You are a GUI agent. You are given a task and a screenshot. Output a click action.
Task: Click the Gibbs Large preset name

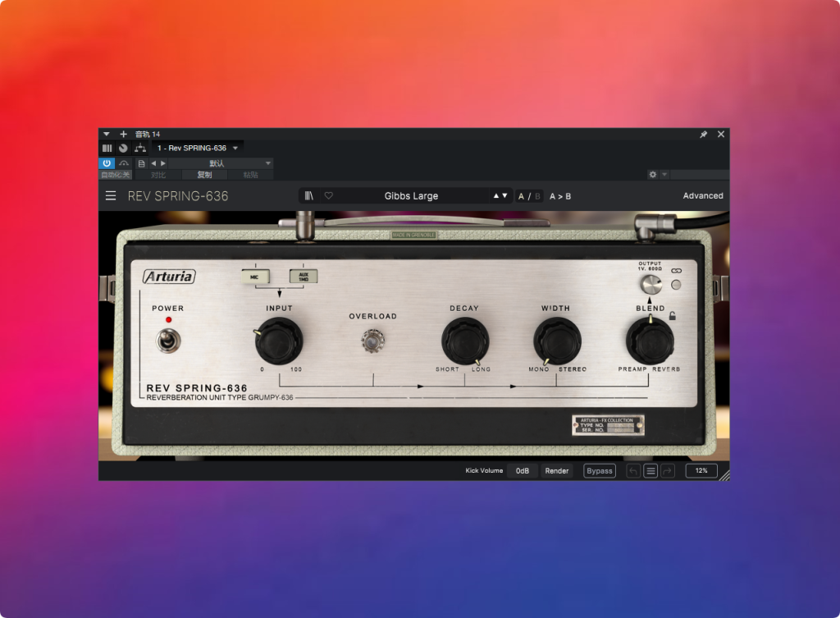[411, 195]
